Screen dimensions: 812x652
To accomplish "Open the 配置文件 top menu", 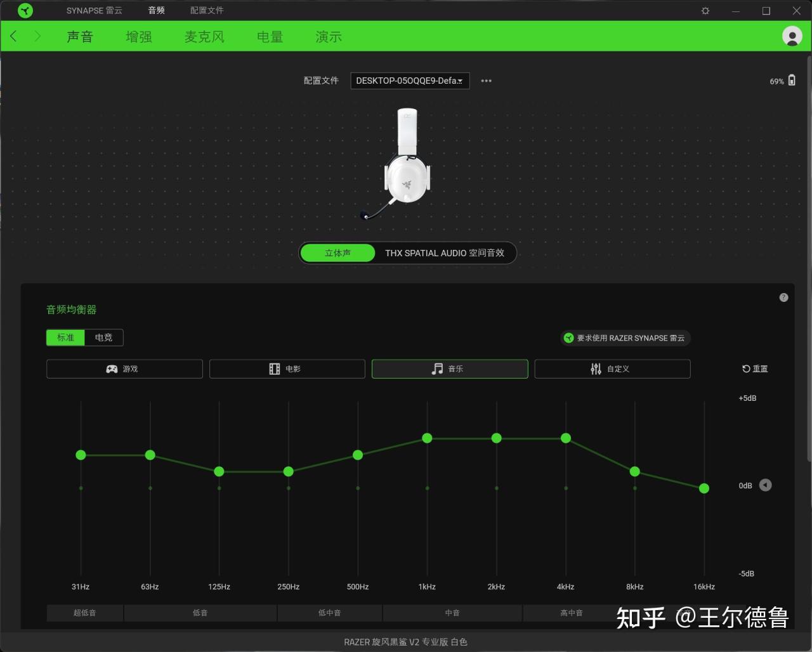I will (207, 11).
